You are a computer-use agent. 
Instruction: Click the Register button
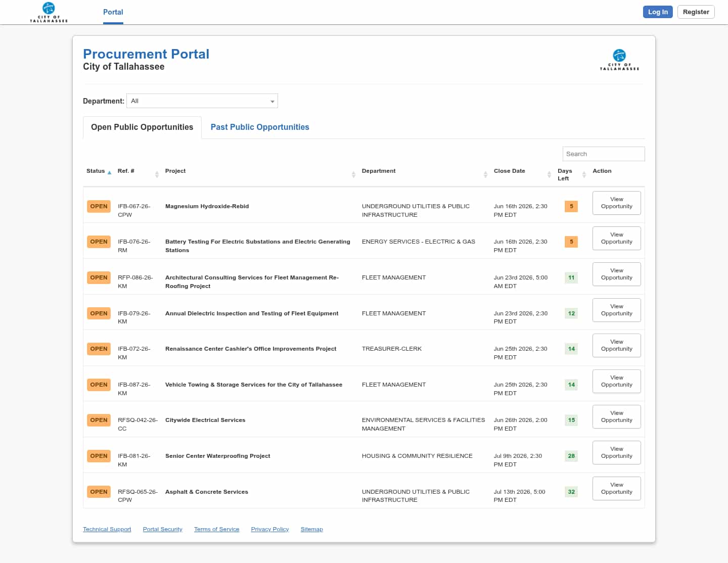coord(696,12)
